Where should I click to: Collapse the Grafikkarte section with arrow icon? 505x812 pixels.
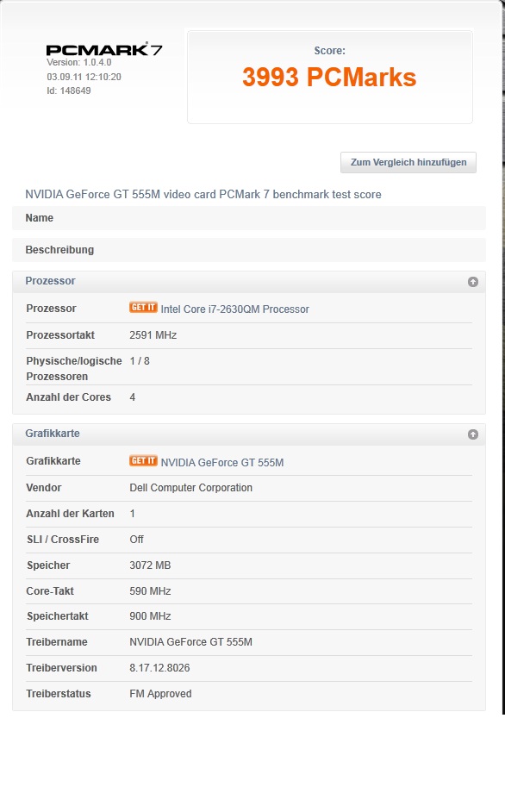point(473,434)
